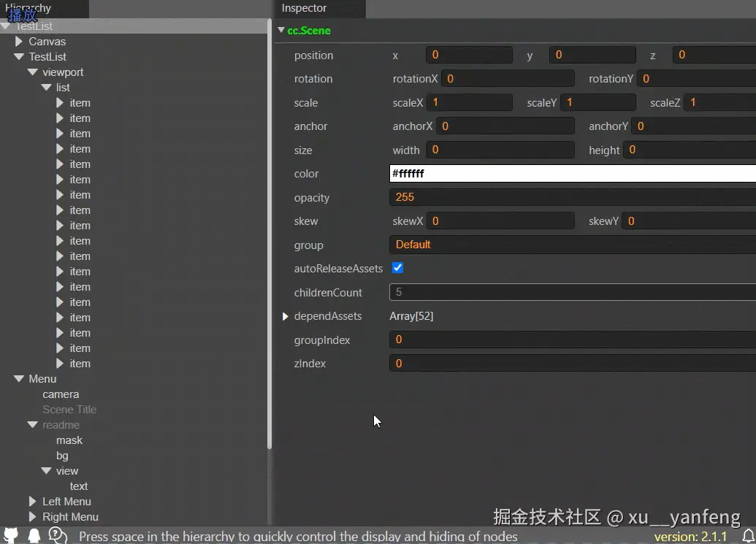Select the Canvas node in the hierarchy

[x=48, y=41]
